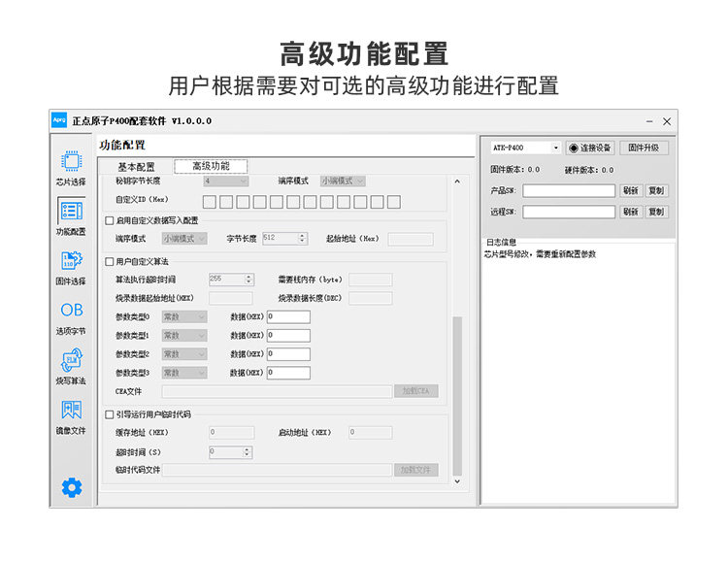The image size is (728, 561).
Task: Open the 芯片选择 chip selection page
Action: coord(71,168)
